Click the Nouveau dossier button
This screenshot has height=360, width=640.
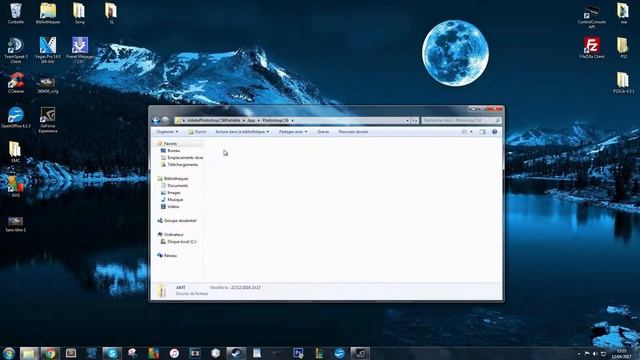click(x=353, y=132)
